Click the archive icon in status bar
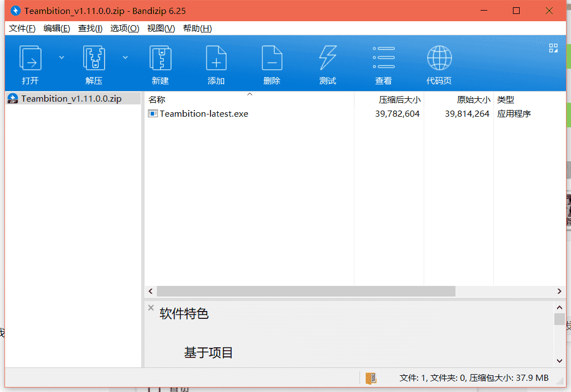The height and width of the screenshot is (392, 571). coord(371,378)
